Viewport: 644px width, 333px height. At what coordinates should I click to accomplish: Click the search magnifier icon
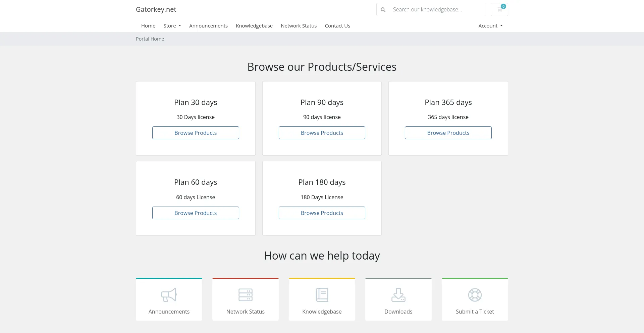pyautogui.click(x=383, y=10)
